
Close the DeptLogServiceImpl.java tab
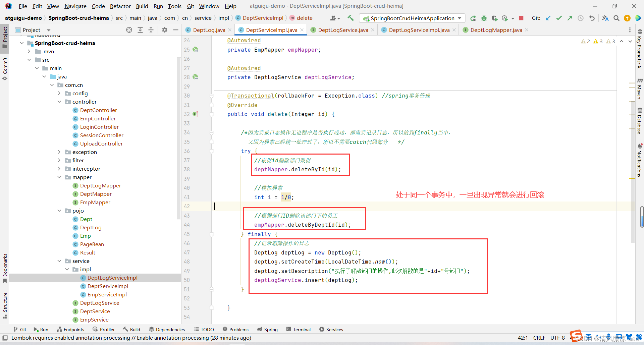click(454, 30)
